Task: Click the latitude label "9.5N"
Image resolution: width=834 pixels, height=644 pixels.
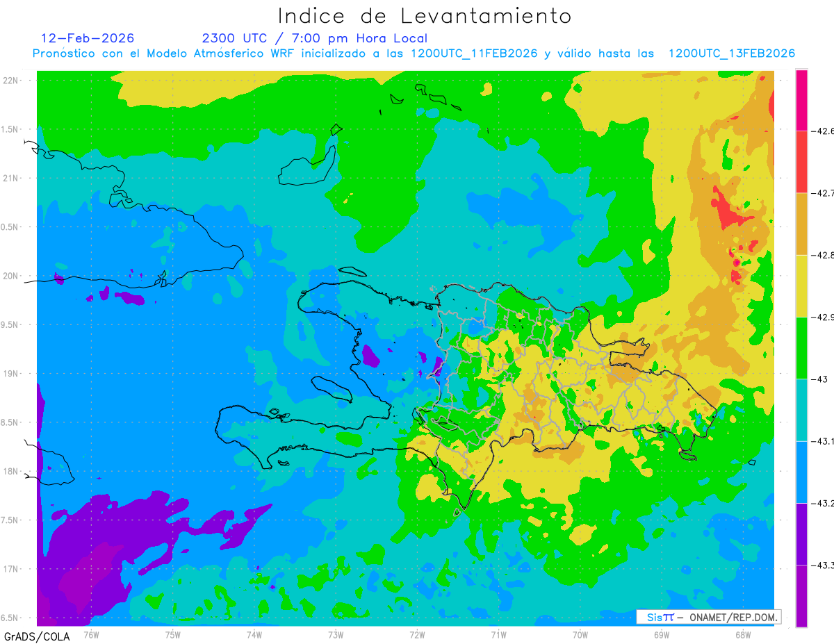Action: [x=10, y=325]
